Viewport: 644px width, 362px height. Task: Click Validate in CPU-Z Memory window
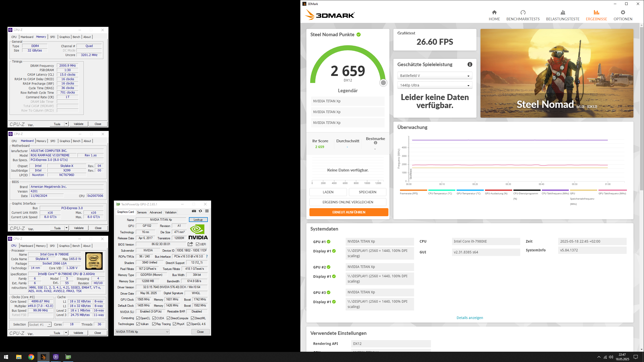(78, 124)
